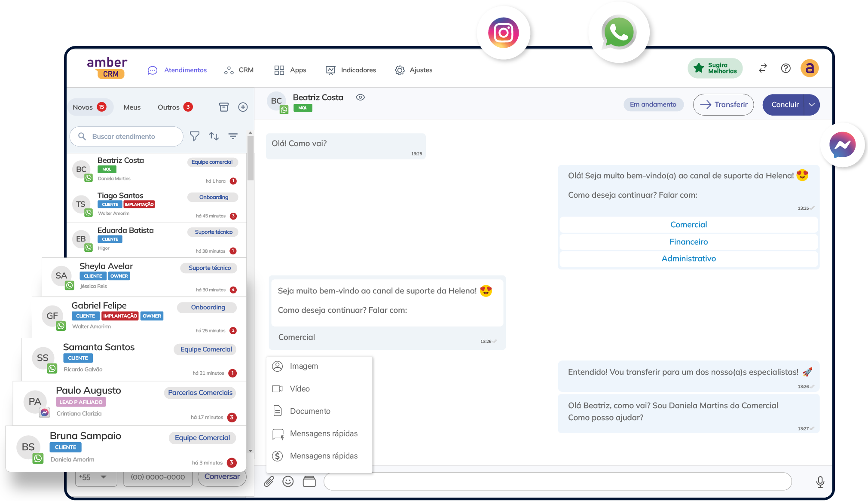868x501 pixels.
Task: Open the archive icon above conversation list
Action: point(224,107)
